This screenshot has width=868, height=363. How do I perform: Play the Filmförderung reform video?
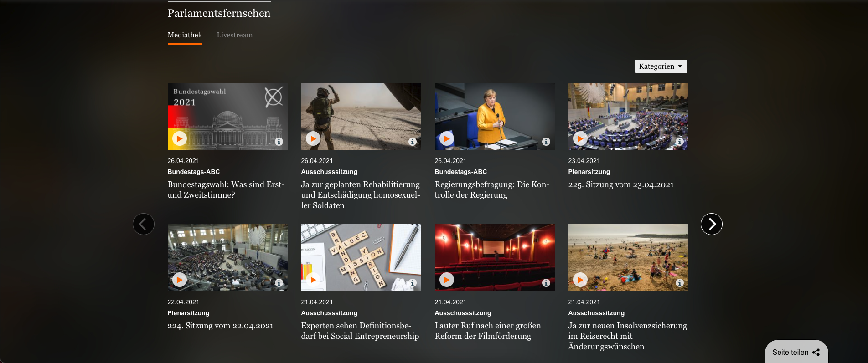pyautogui.click(x=447, y=280)
